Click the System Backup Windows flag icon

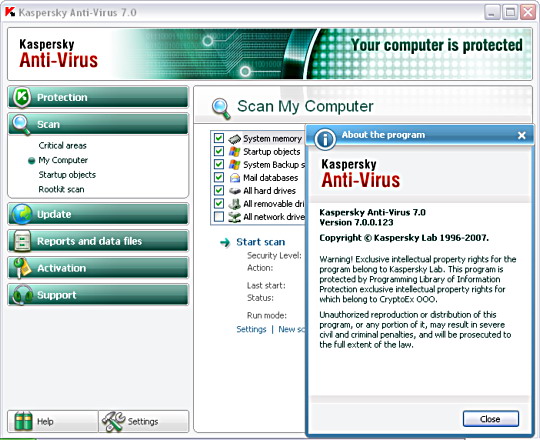click(x=235, y=165)
